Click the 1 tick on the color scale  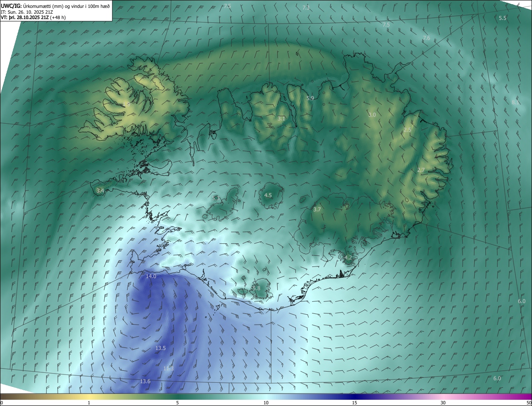pyautogui.click(x=89, y=403)
